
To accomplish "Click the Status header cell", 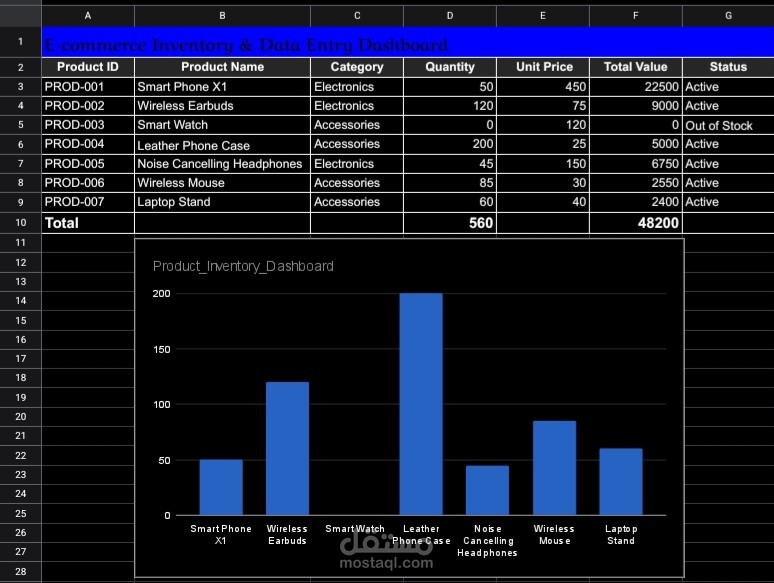I will tap(728, 67).
